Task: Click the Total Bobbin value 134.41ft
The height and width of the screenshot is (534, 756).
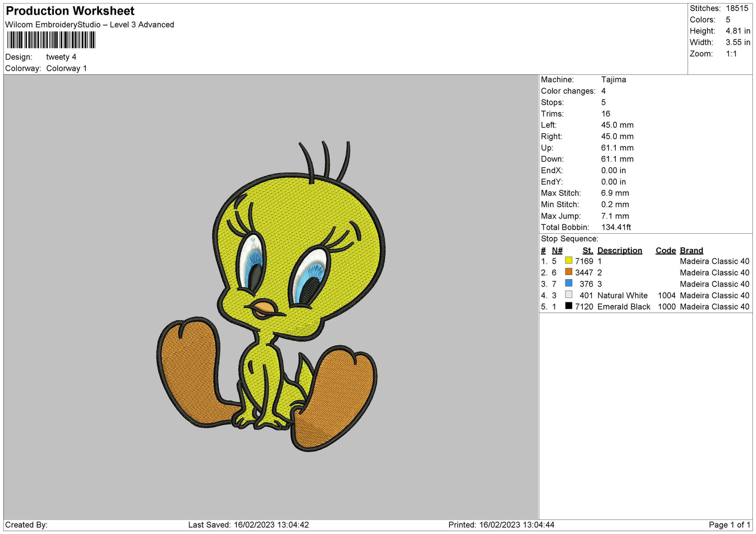Action: point(616,228)
